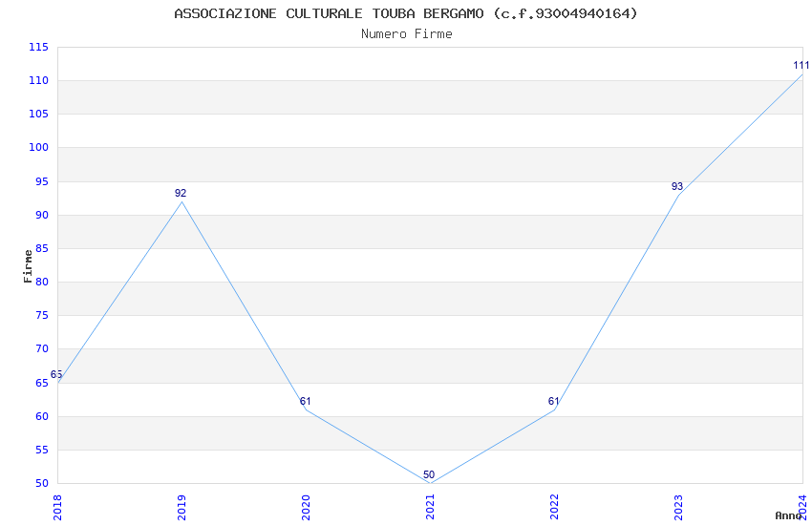
Task: Click the y-axis title Firme
Action: click(x=28, y=266)
